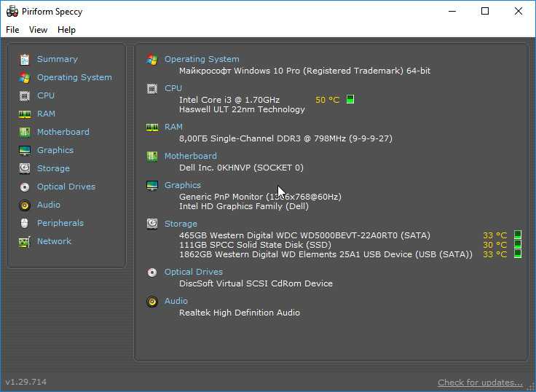
Task: Click temperature indicator for WD Elements USB drive
Action: (518, 254)
